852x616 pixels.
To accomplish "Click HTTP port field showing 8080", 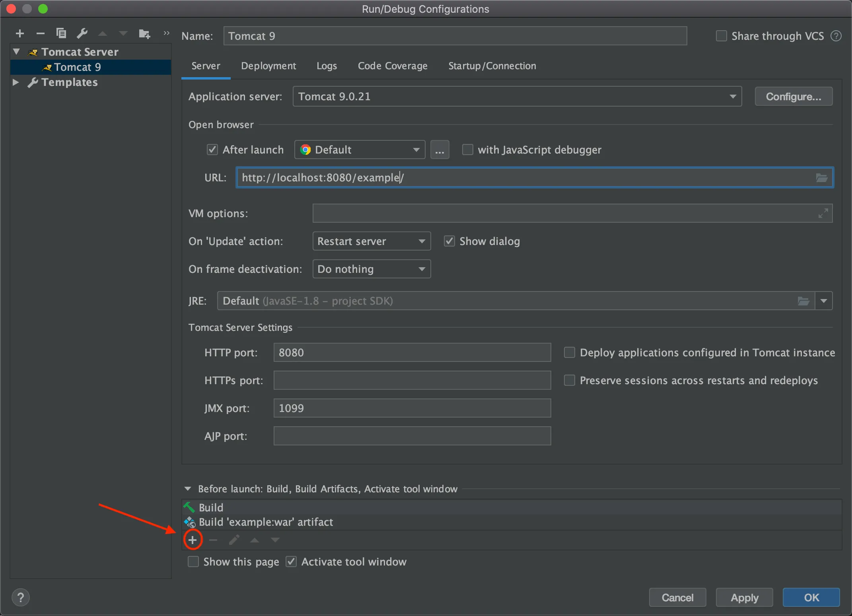I will point(412,353).
